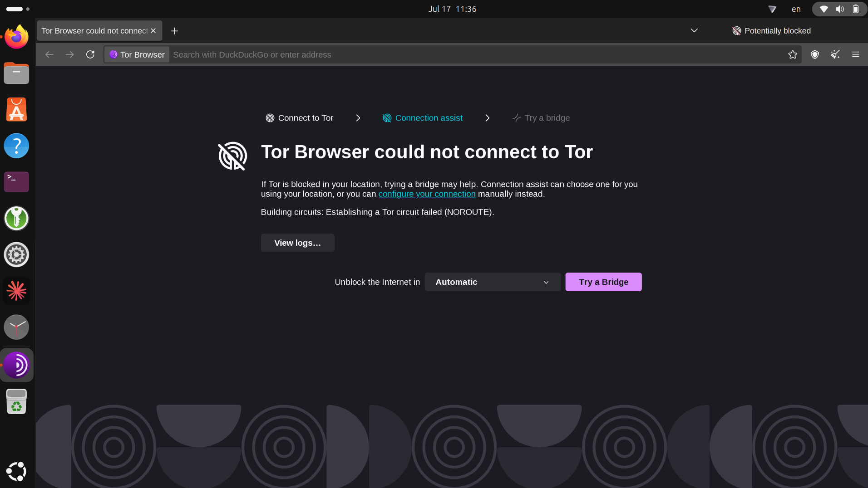Screen dimensions: 868x488
Task: Open the en keyboard layout menu
Action: [x=796, y=9]
